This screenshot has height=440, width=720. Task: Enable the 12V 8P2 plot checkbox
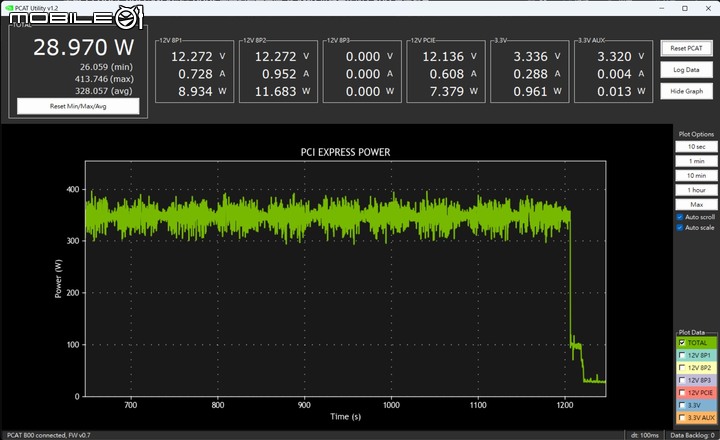click(682, 367)
